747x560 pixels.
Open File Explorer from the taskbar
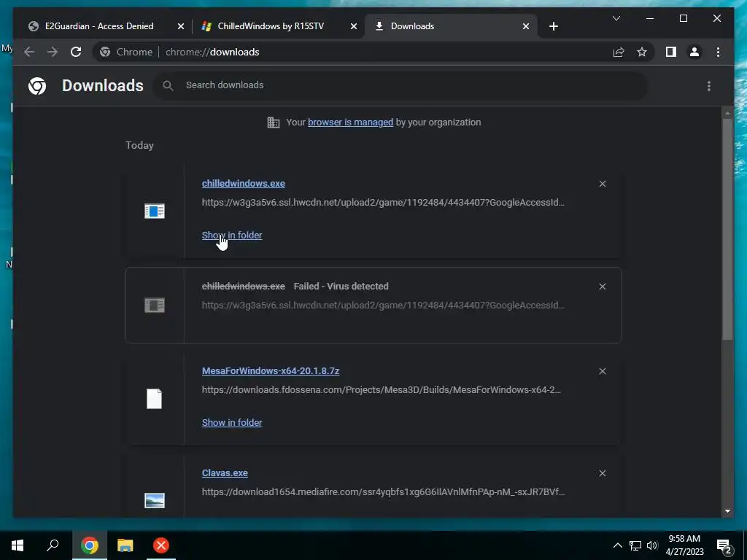(x=125, y=545)
